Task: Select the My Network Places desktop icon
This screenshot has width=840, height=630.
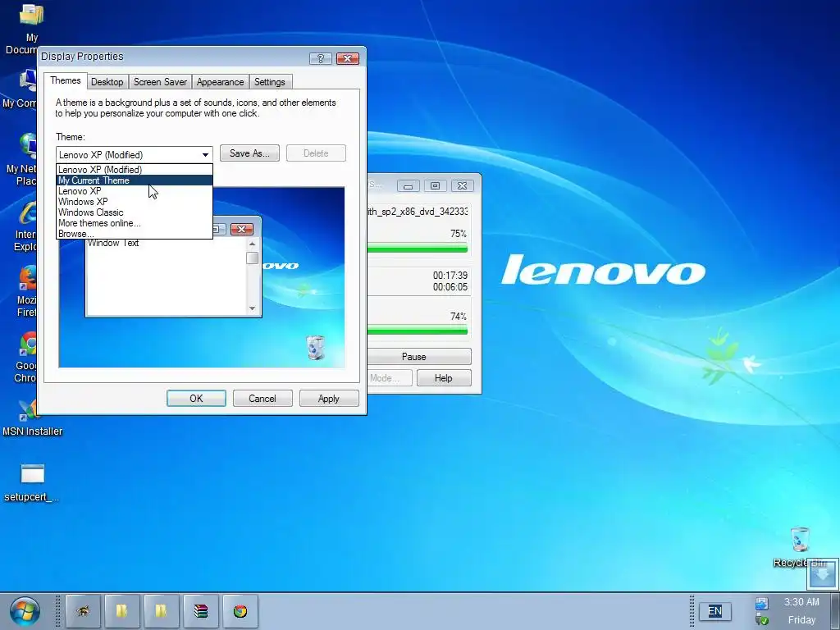Action: click(21, 160)
